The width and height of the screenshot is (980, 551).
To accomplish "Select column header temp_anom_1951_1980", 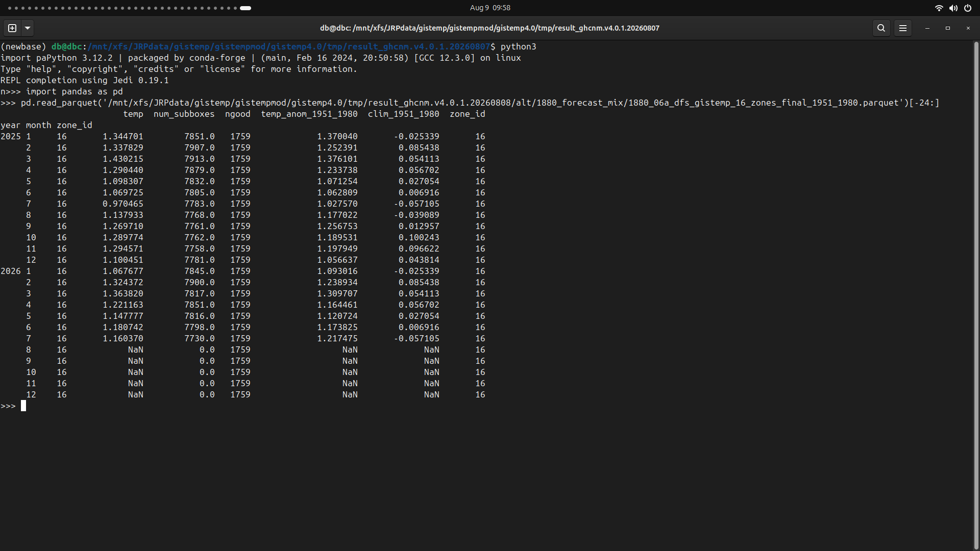I will 309,114.
